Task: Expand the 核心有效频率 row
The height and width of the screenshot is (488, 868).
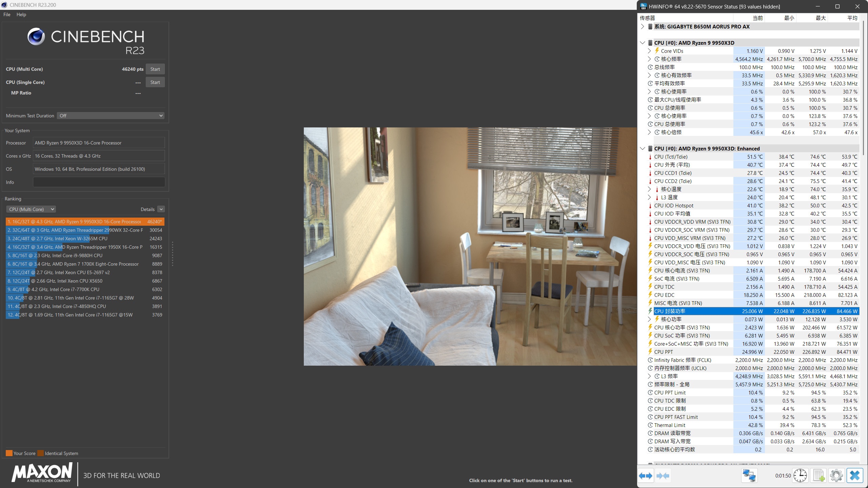Action: coord(649,75)
